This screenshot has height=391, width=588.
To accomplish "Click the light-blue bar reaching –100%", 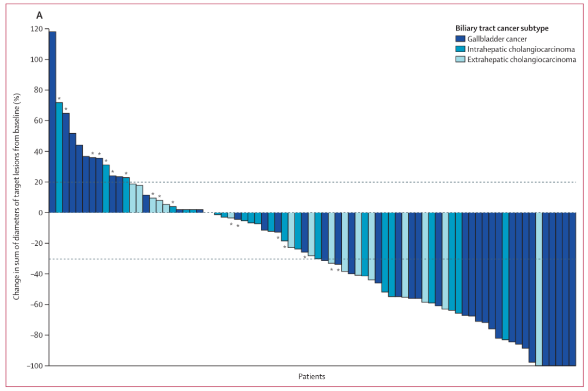I will tap(538, 289).
